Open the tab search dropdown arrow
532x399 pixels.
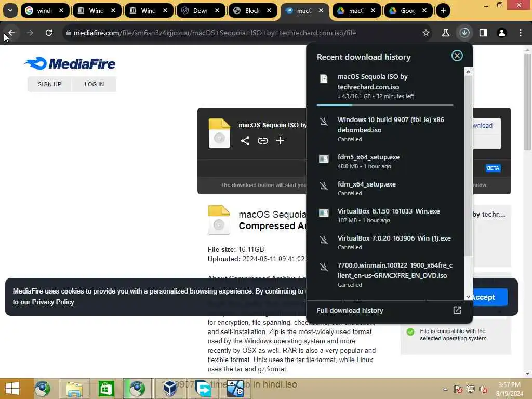click(x=10, y=10)
